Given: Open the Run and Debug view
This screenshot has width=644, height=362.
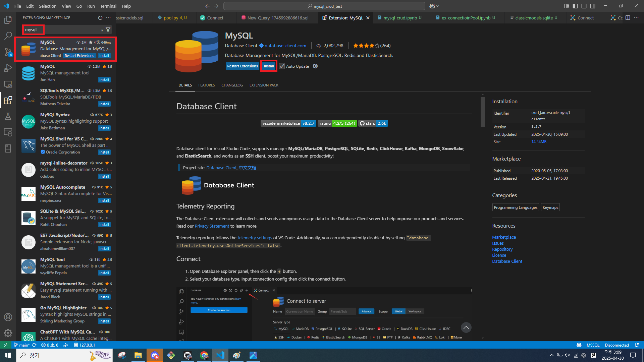Looking at the screenshot, I should click(x=8, y=68).
